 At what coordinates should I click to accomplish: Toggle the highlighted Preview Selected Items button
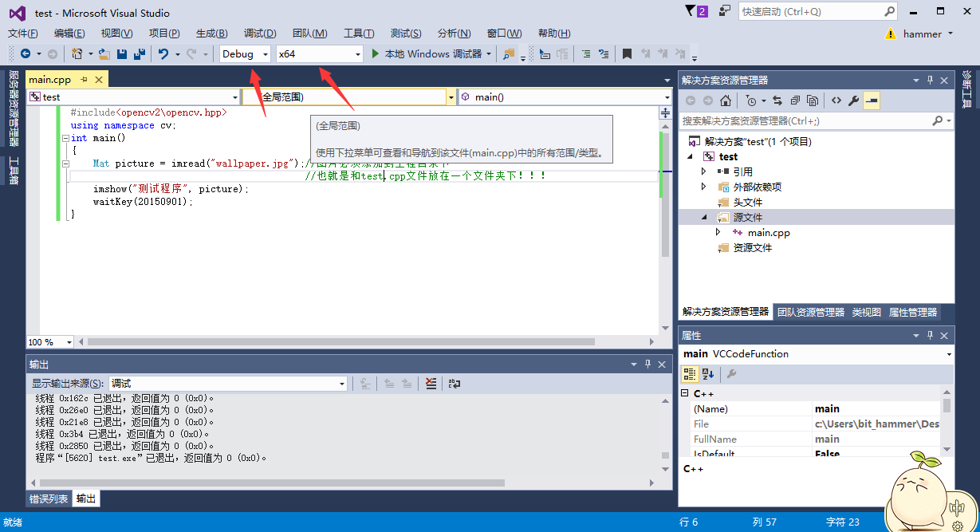[871, 100]
